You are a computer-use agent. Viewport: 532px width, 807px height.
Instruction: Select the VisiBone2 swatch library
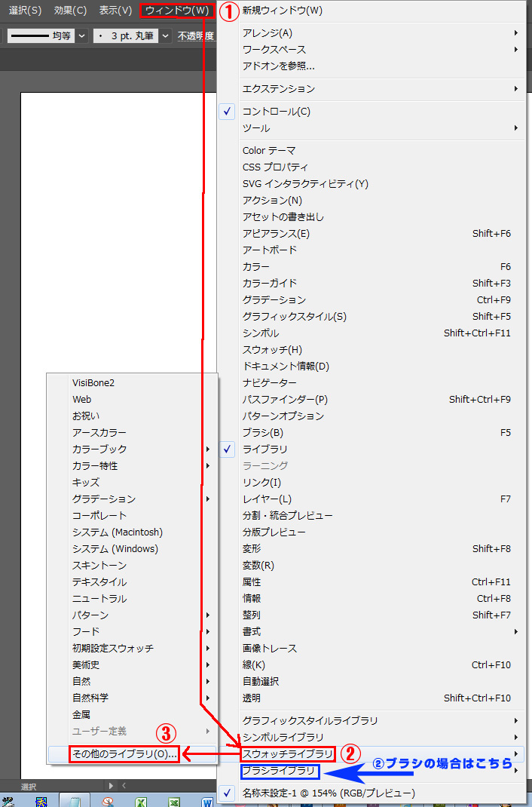93,383
